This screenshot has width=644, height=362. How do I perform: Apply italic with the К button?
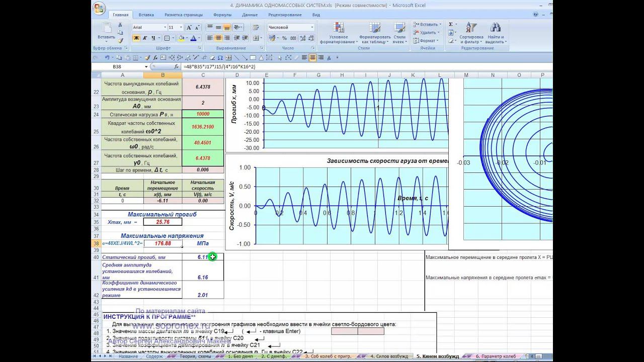point(145,38)
